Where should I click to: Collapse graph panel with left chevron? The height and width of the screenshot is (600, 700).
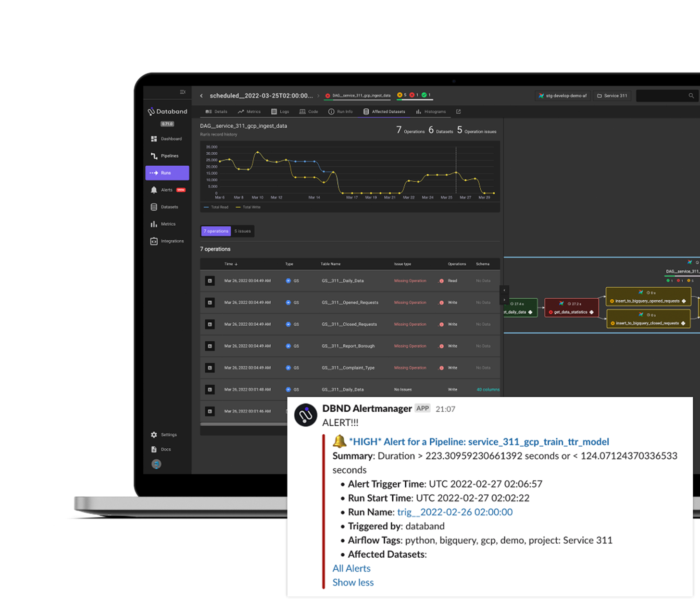504,290
